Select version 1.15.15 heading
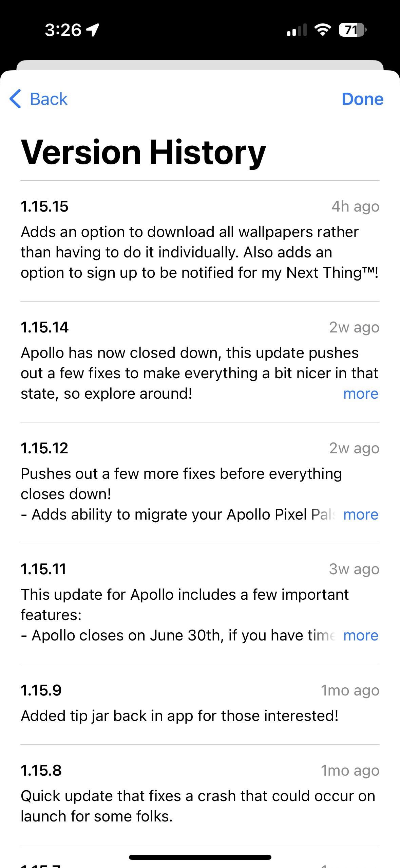The width and height of the screenshot is (400, 868). 44,206
